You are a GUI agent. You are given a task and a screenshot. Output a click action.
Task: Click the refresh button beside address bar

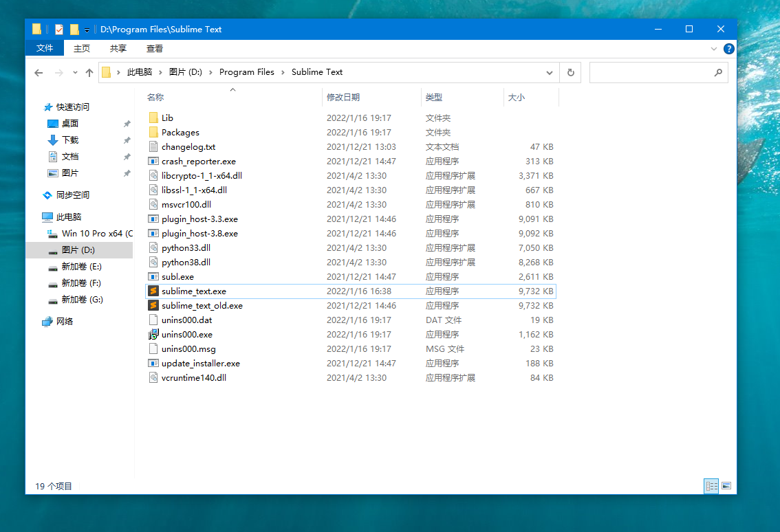(570, 72)
